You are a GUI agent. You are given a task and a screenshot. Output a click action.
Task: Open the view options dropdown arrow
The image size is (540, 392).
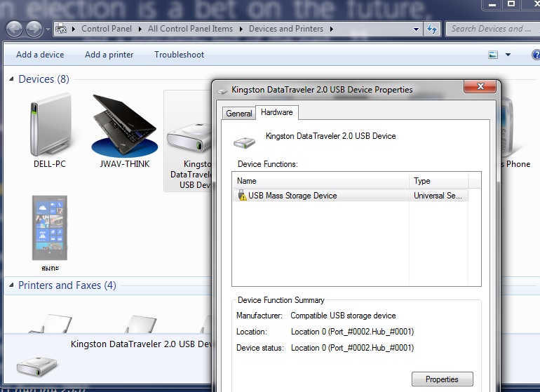click(508, 55)
